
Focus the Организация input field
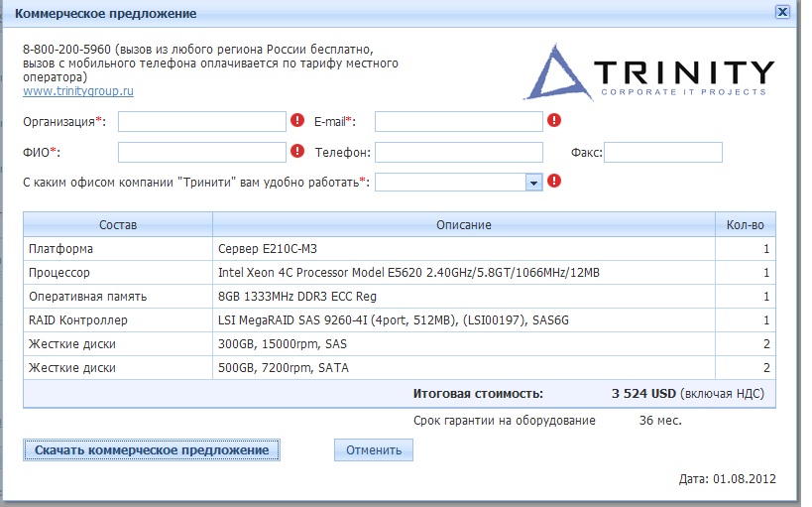[202, 122]
